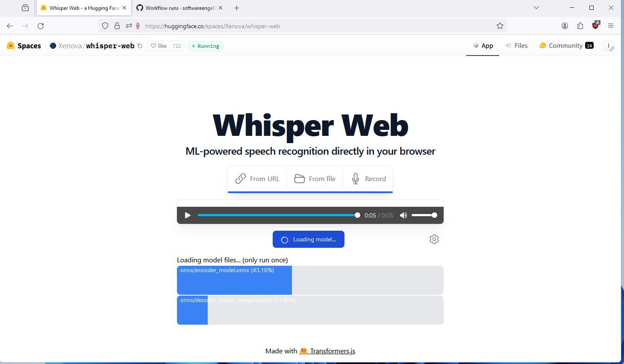
Task: Like the whisper-web space
Action: [159, 46]
